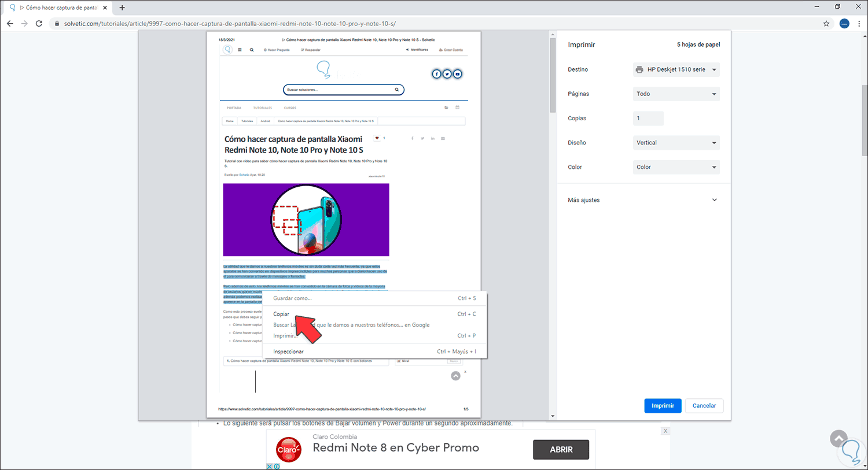Choose 'Guardar como...' from the context menu
Viewport: 868px width, 470px height.
[x=374, y=298]
